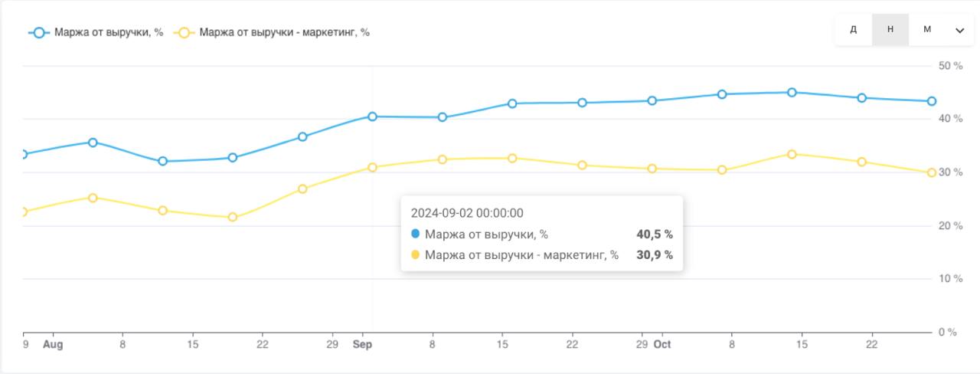This screenshot has width=980, height=374.
Task: Click the blue dip point near Aug 12
Action: (x=162, y=162)
